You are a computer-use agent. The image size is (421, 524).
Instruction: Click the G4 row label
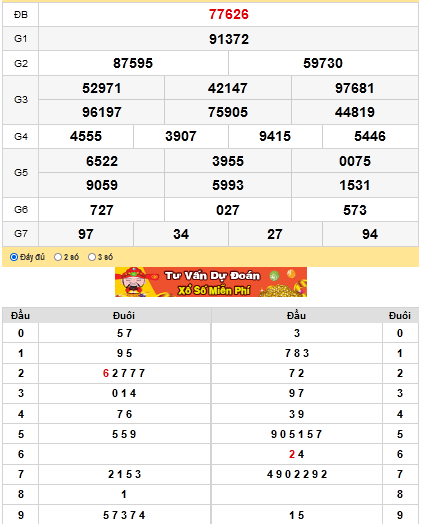coord(21,136)
